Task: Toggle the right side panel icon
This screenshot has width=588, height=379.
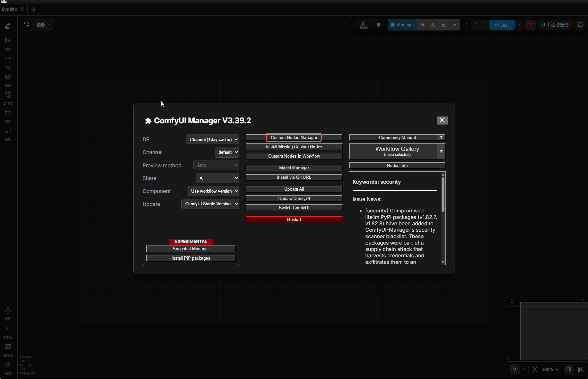Action: (580, 25)
